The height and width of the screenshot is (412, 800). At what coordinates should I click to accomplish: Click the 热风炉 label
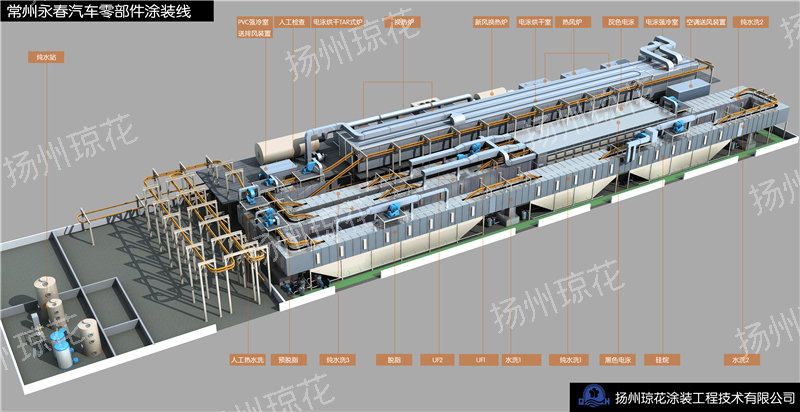[573, 22]
